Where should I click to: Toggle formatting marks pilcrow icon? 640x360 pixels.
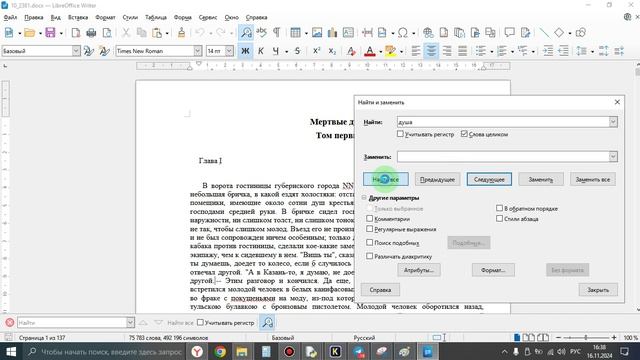[276, 33]
